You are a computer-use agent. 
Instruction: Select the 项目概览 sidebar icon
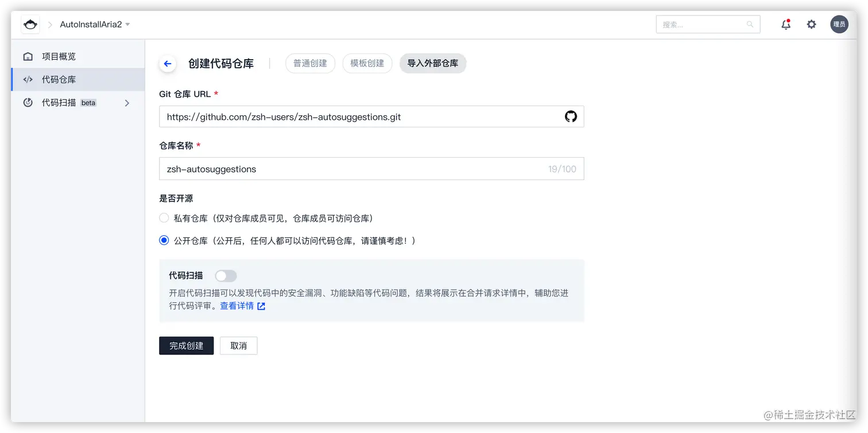28,56
